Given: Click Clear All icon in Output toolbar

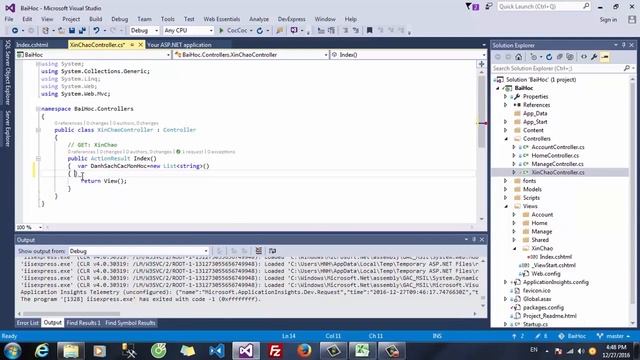Looking at the screenshot, I should point(258,251).
